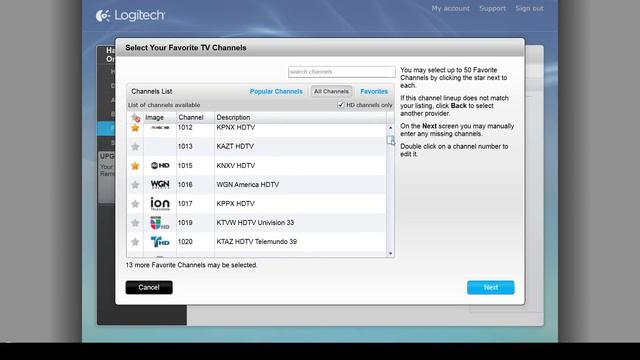Unfavorite the KPNX HDTV star
Image resolution: width=640 pixels, height=360 pixels.
[x=135, y=128]
